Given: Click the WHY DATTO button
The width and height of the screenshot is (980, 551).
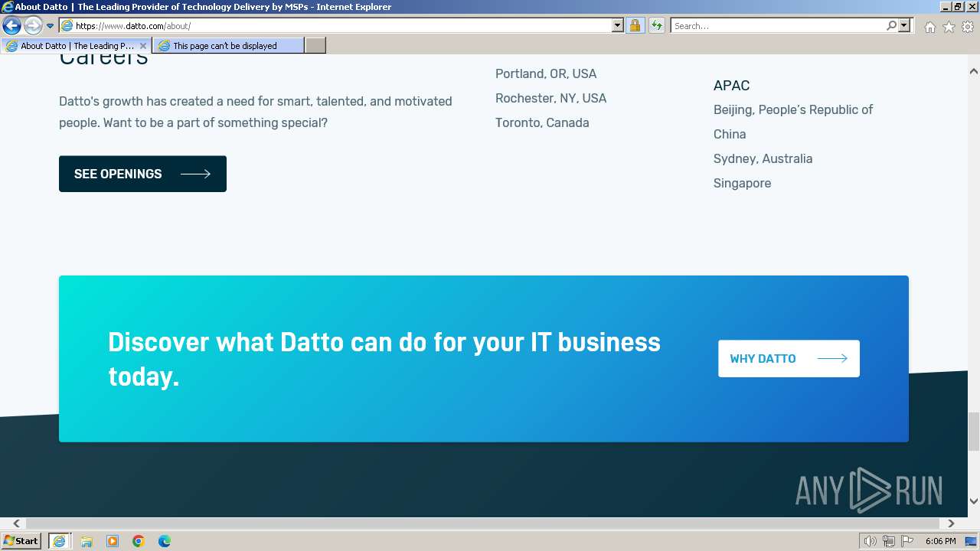Looking at the screenshot, I should click(x=789, y=358).
